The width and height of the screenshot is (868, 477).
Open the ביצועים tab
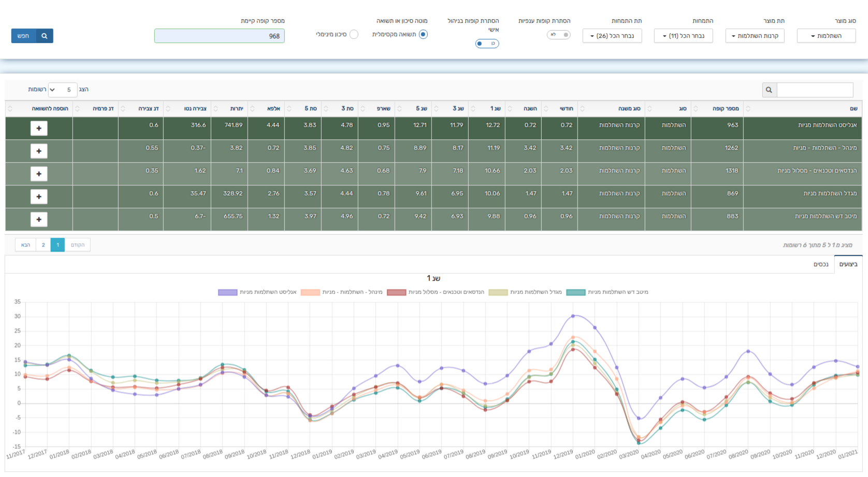coord(848,264)
